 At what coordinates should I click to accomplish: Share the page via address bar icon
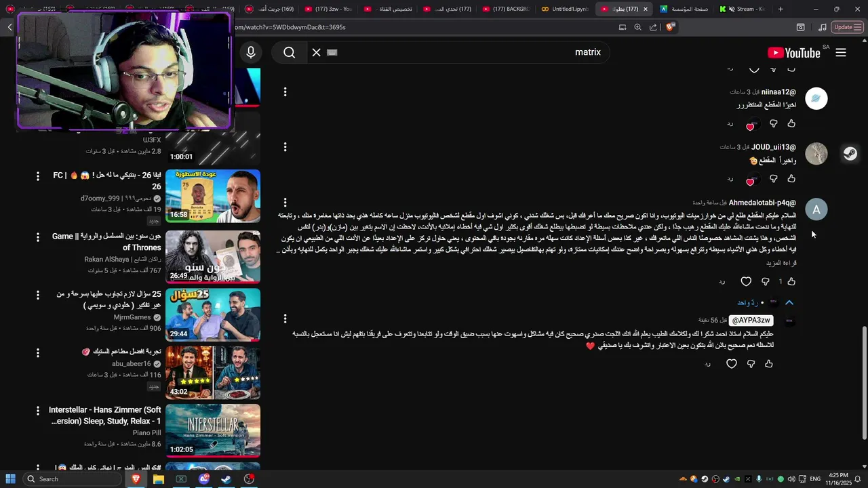coord(653,27)
